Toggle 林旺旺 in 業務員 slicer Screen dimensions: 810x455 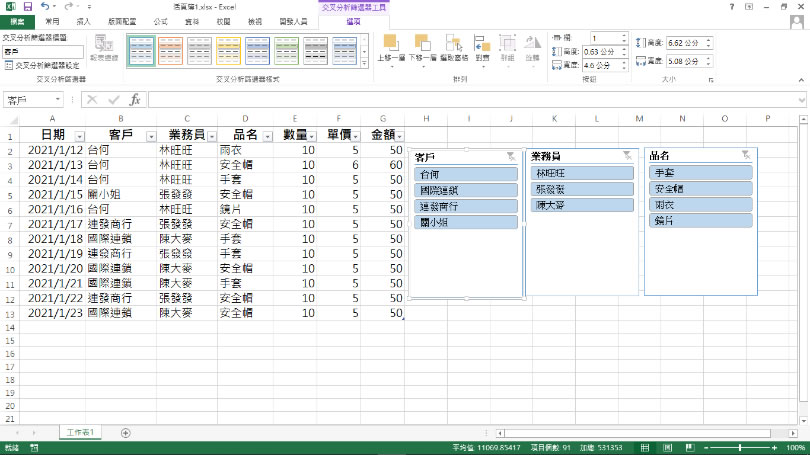click(x=582, y=173)
